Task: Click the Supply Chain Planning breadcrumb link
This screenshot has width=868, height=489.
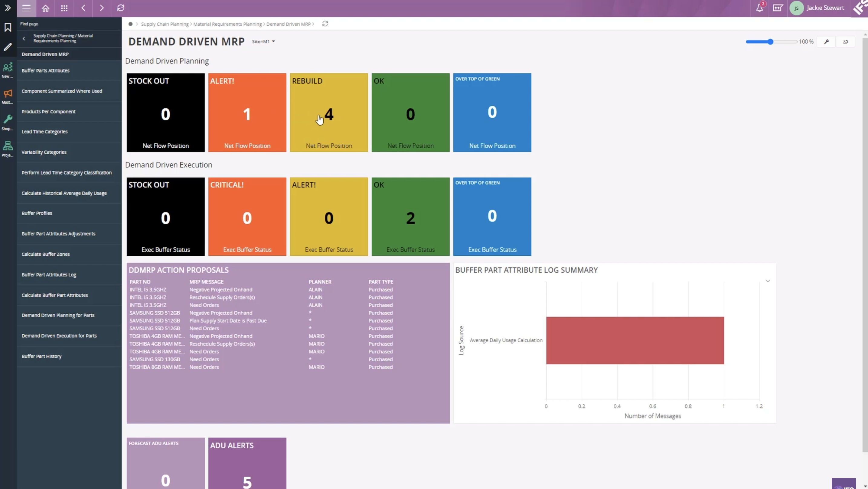Action: (x=165, y=24)
